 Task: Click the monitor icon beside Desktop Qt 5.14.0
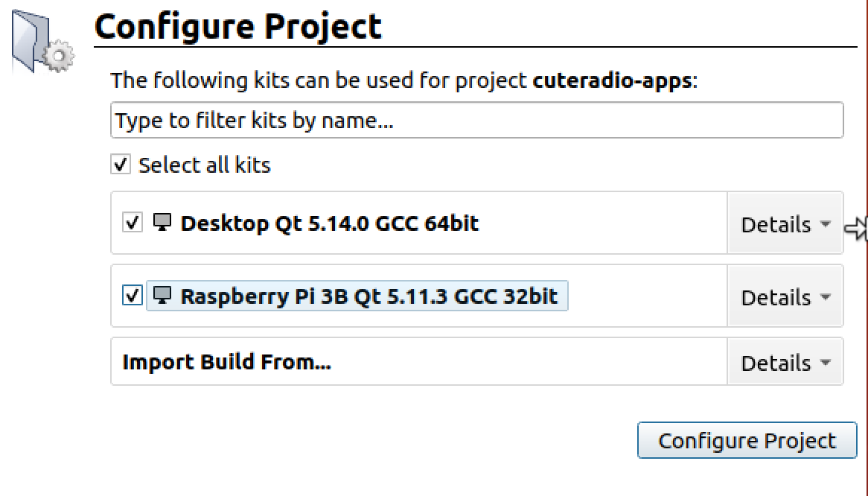162,222
